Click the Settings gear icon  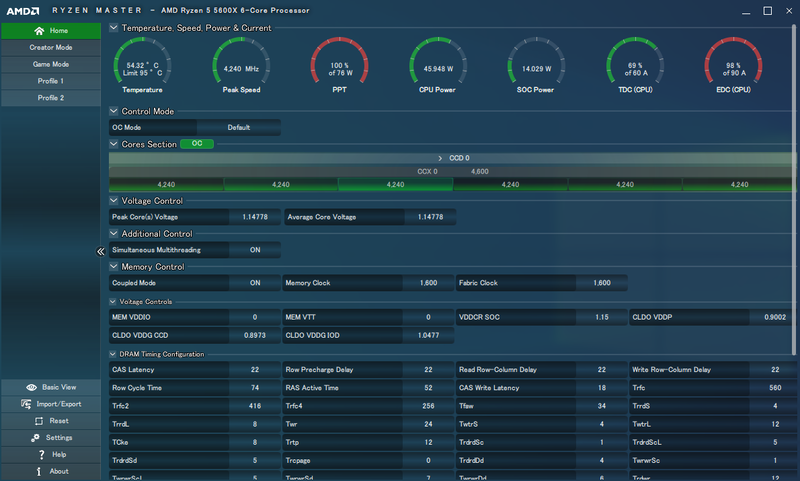click(x=35, y=438)
